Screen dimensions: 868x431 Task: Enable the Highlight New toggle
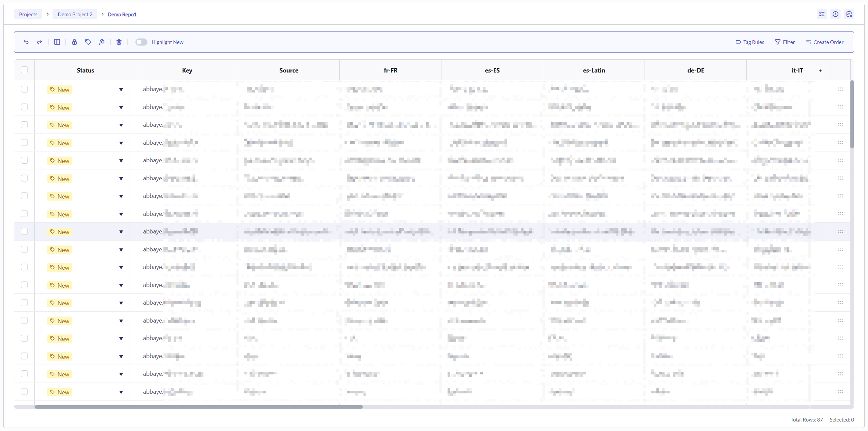tap(141, 42)
